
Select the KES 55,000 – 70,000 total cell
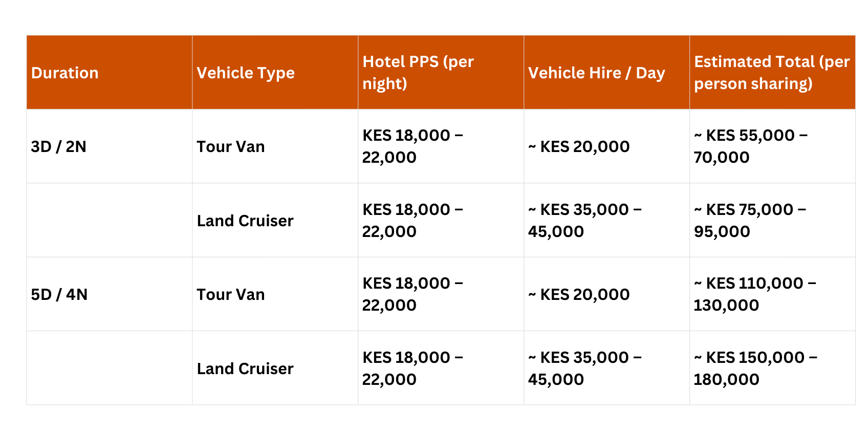(751, 146)
